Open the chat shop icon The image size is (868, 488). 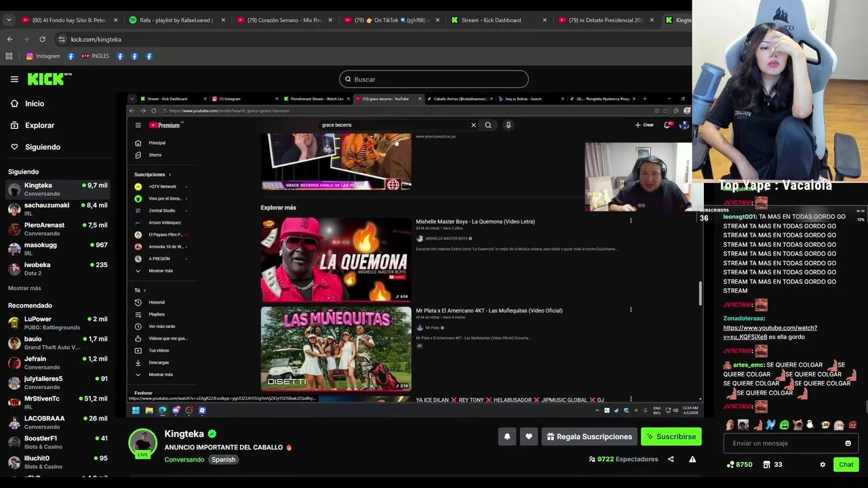pos(767,464)
